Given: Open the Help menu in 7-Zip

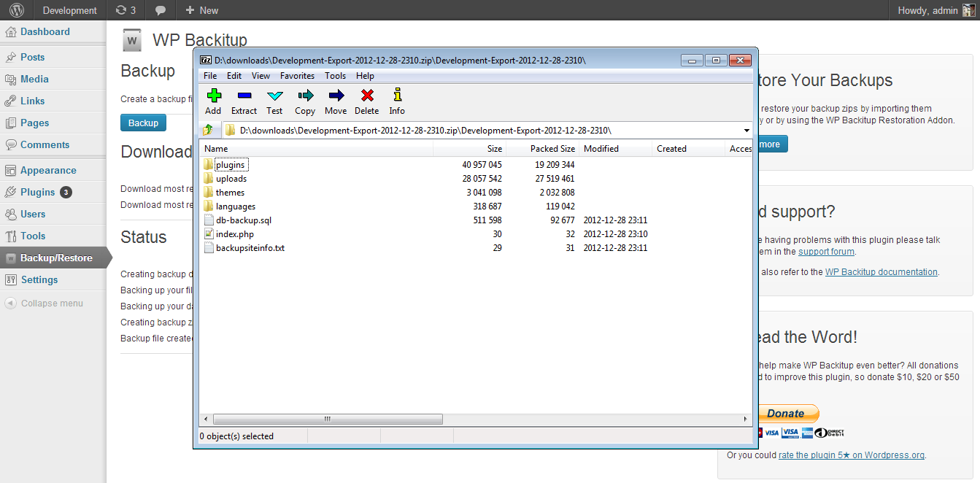Looking at the screenshot, I should pyautogui.click(x=365, y=76).
